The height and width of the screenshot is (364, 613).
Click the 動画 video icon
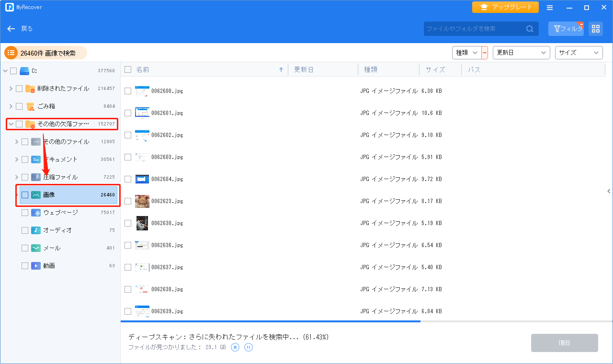click(36, 266)
